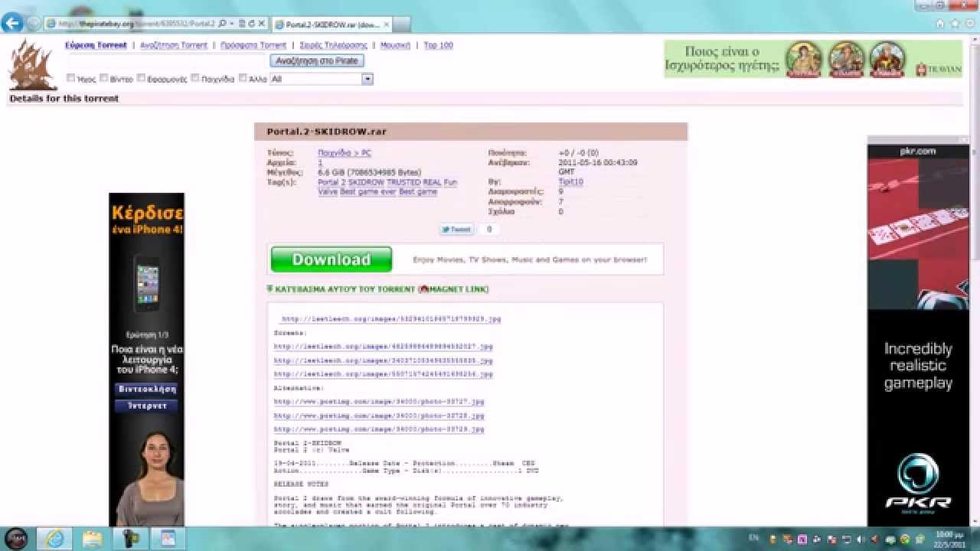Click the green Download button
This screenshot has height=551, width=980.
[332, 259]
